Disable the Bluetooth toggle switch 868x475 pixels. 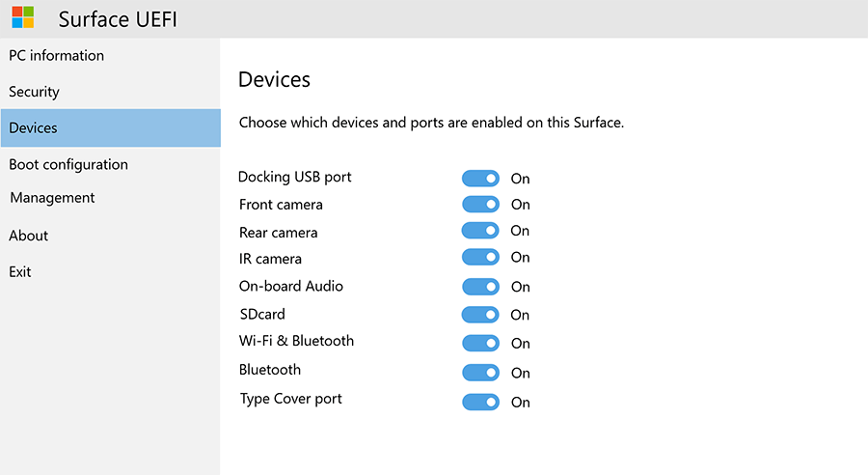[480, 373]
